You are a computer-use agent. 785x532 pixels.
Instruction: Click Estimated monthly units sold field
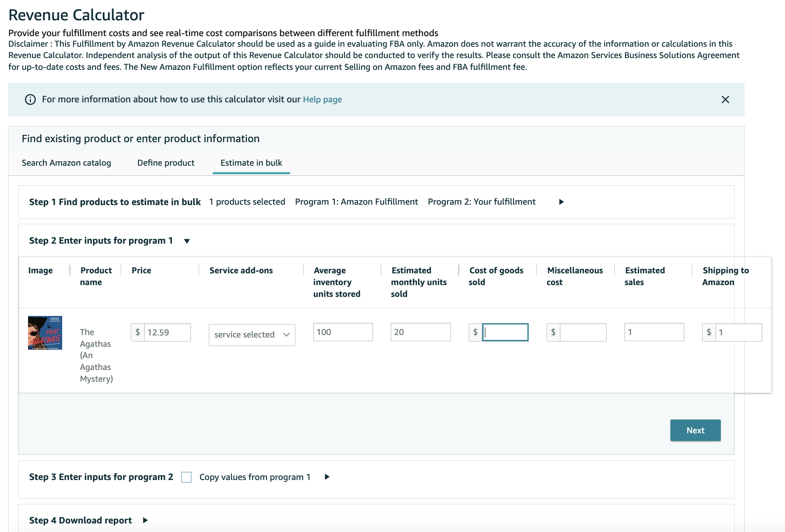[x=421, y=332]
